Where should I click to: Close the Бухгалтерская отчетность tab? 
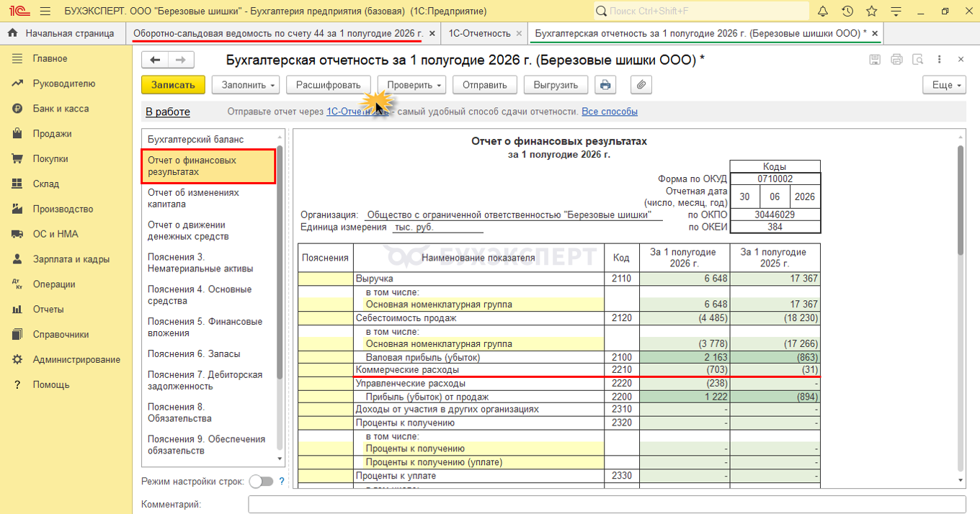pos(875,34)
